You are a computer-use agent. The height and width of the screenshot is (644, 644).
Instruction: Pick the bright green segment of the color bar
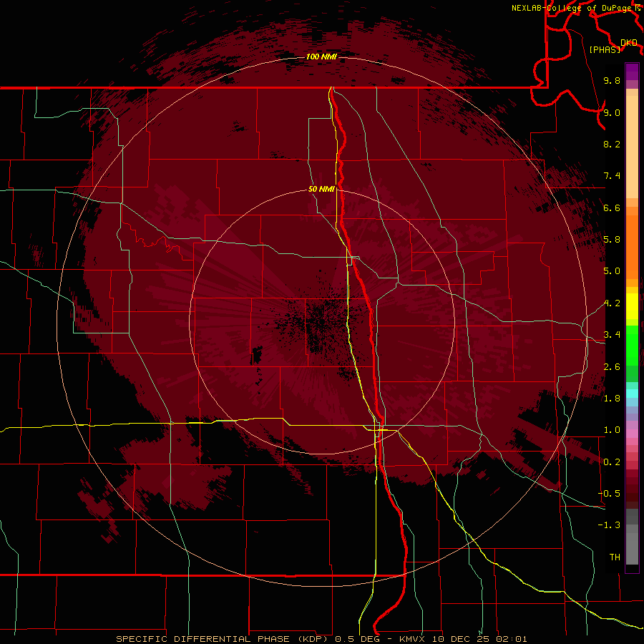click(x=632, y=345)
